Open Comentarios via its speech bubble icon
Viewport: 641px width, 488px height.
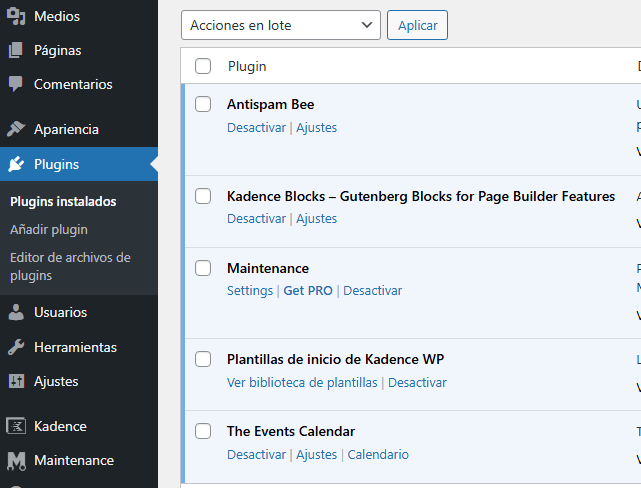pos(16,85)
